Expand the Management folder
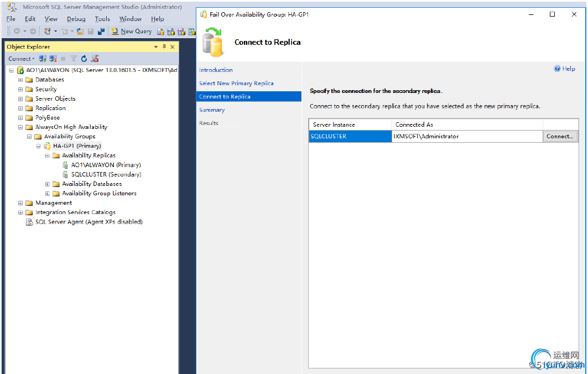 [20, 203]
